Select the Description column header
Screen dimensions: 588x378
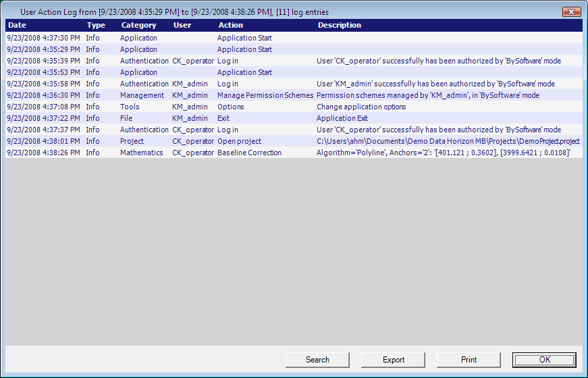(x=340, y=26)
